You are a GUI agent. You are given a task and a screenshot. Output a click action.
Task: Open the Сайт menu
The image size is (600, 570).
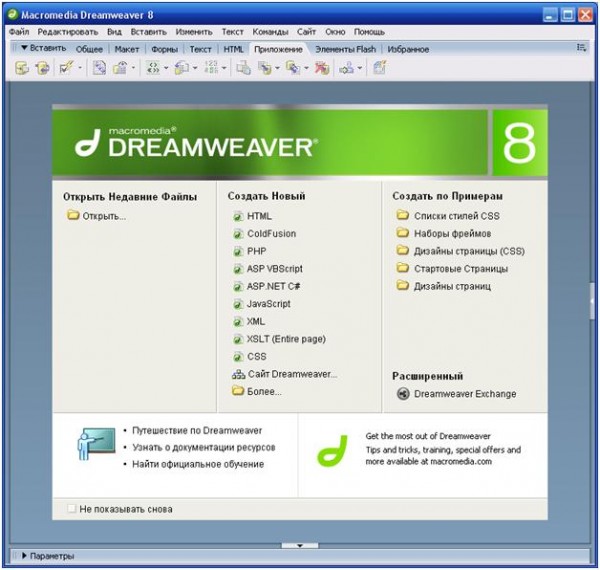pos(306,32)
